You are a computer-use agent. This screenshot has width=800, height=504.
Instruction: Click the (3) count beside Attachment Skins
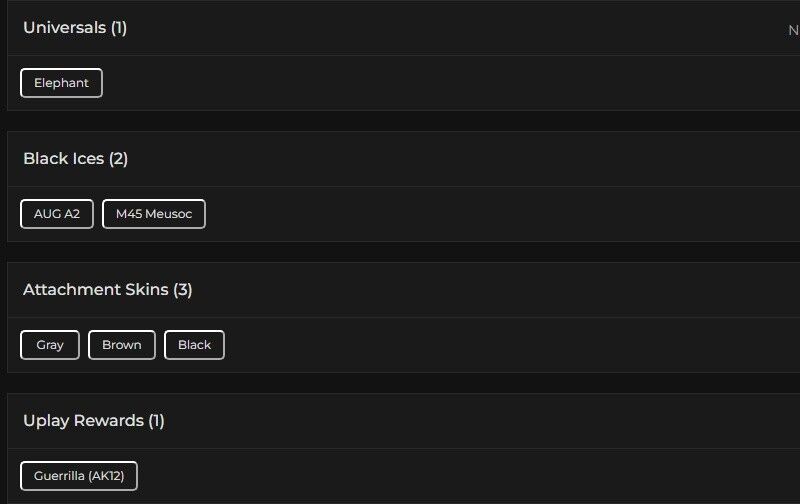(x=183, y=290)
